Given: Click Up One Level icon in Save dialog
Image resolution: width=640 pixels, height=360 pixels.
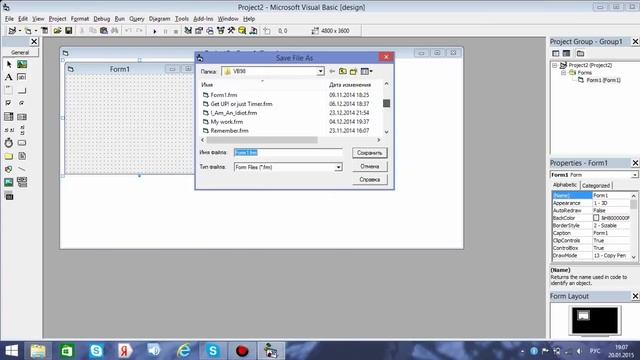Looking at the screenshot, I should [x=343, y=71].
